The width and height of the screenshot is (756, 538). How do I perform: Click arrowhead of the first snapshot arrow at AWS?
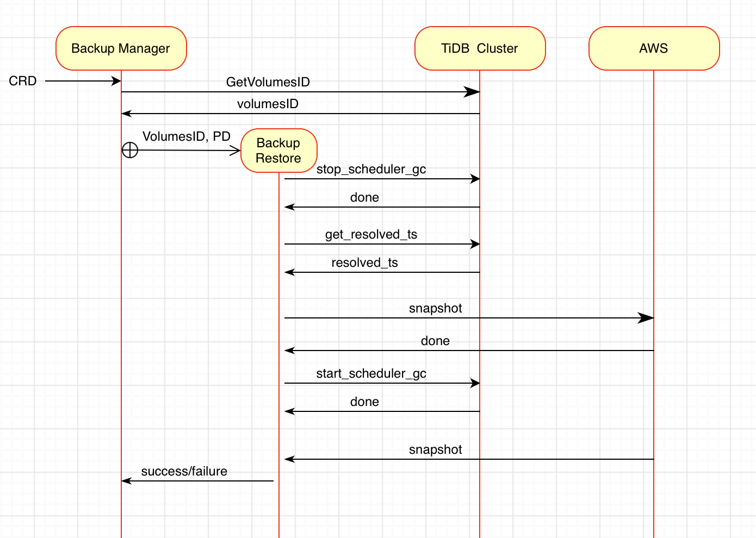646,318
